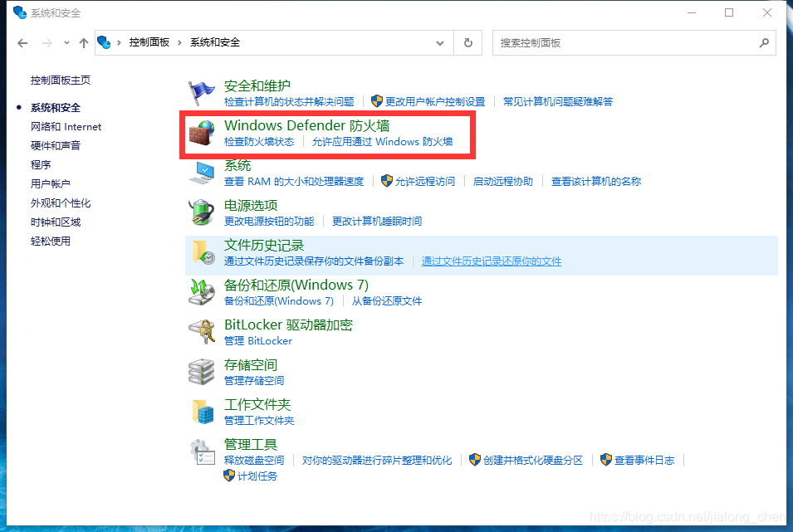
Task: Click 检查防火墙状态 link
Action: (259, 142)
